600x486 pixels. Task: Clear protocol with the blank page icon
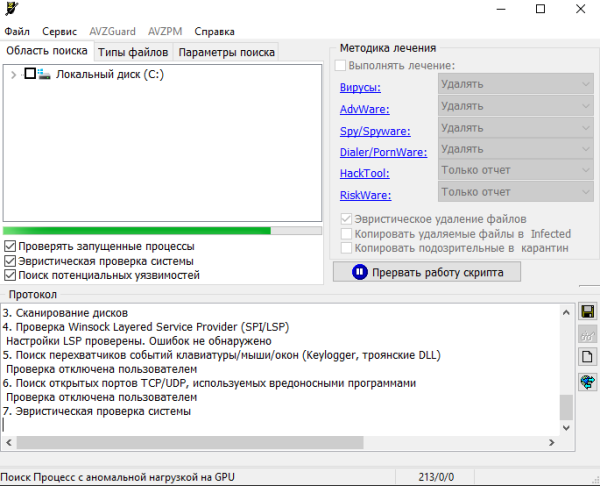(587, 357)
